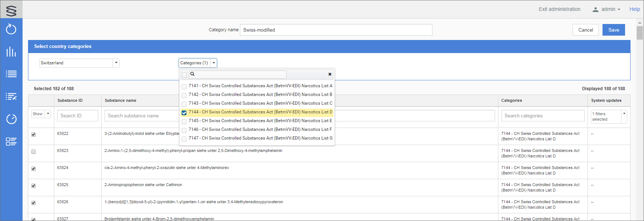Open the gauge timer icon in the sidebar
Viewport: 644px width, 221px height.
[11, 119]
